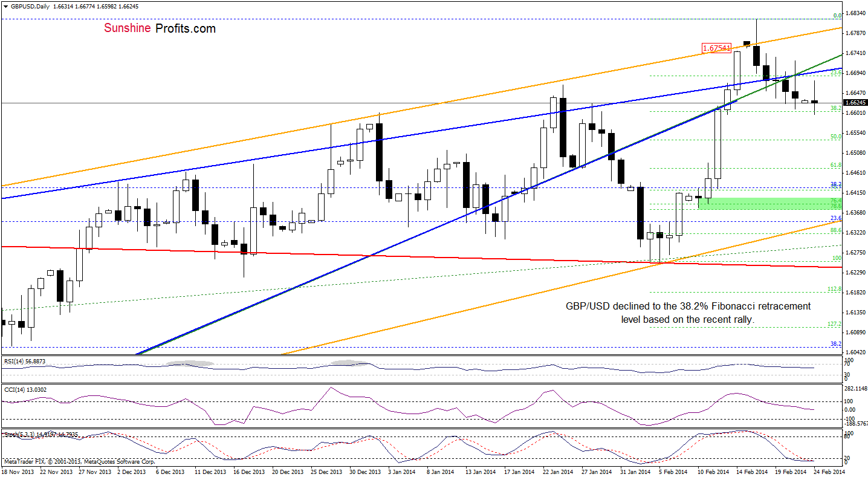Click the 20 Dec 2013 date label
The height and width of the screenshot is (477, 868).
(288, 472)
